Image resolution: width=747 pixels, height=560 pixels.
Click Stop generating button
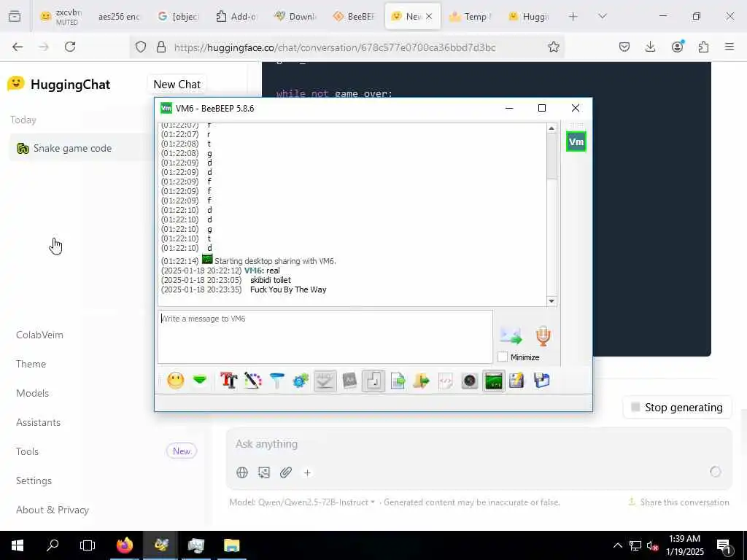pos(677,407)
